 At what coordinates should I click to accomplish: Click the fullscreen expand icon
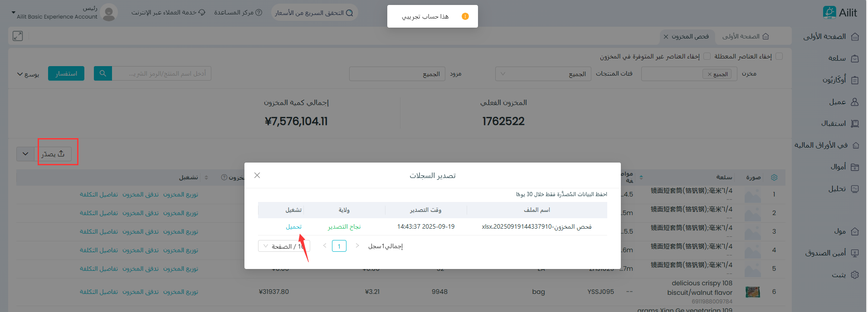tap(18, 36)
